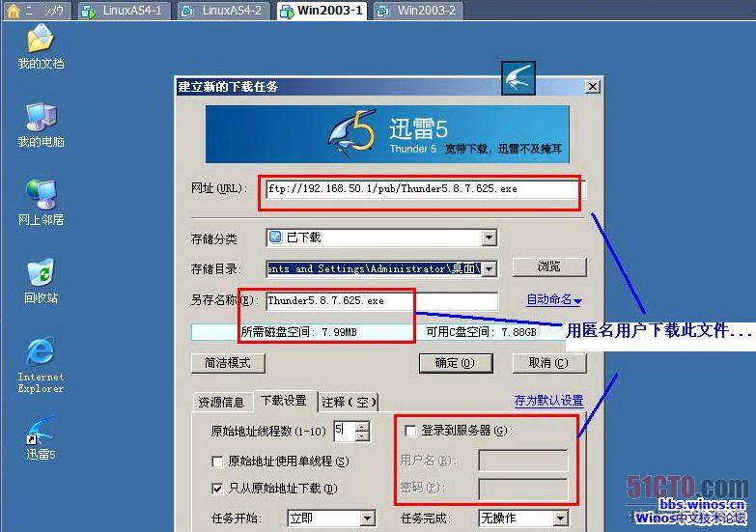
Task: Open the 存储分类 已下载 dropdown
Action: 489,238
